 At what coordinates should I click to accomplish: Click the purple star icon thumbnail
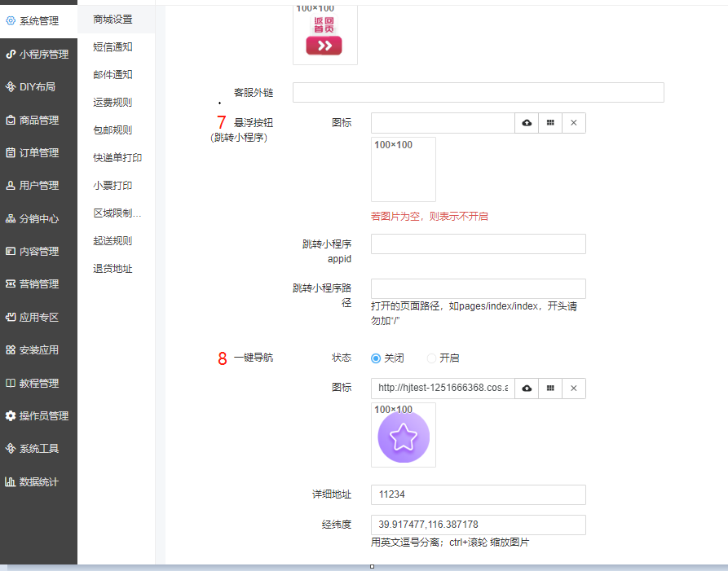pos(404,437)
